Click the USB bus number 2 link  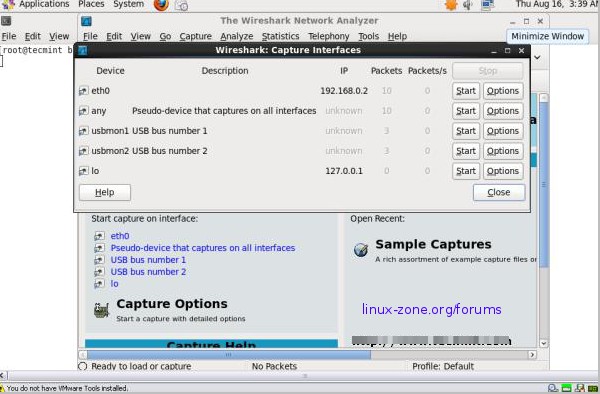coord(148,272)
